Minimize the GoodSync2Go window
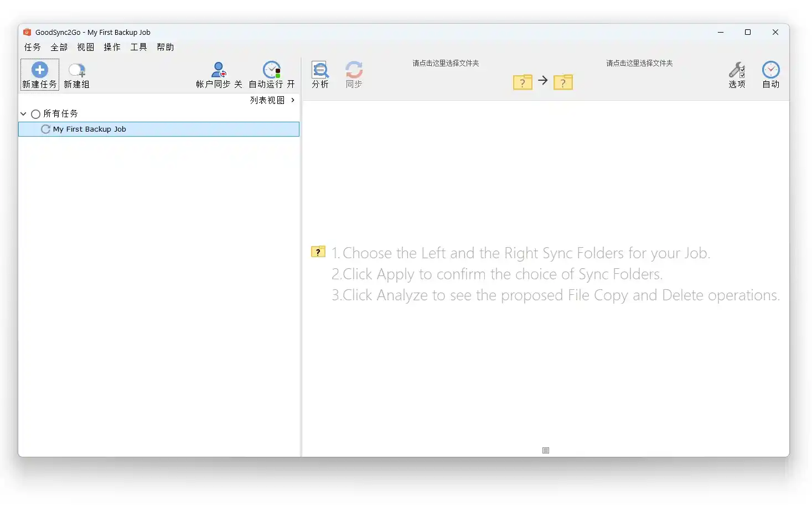812x506 pixels. tap(721, 32)
